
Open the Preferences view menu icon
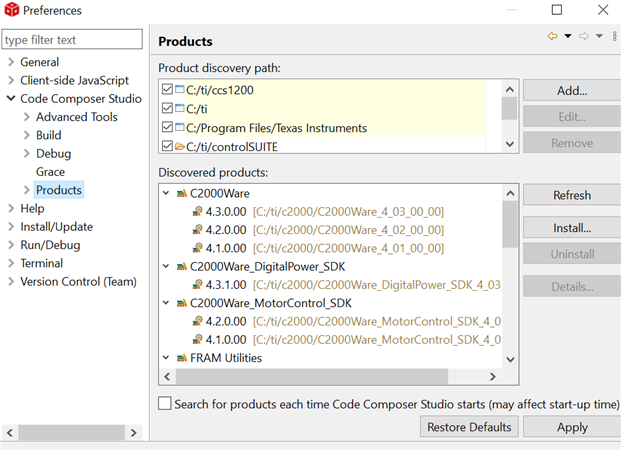pyautogui.click(x=612, y=37)
